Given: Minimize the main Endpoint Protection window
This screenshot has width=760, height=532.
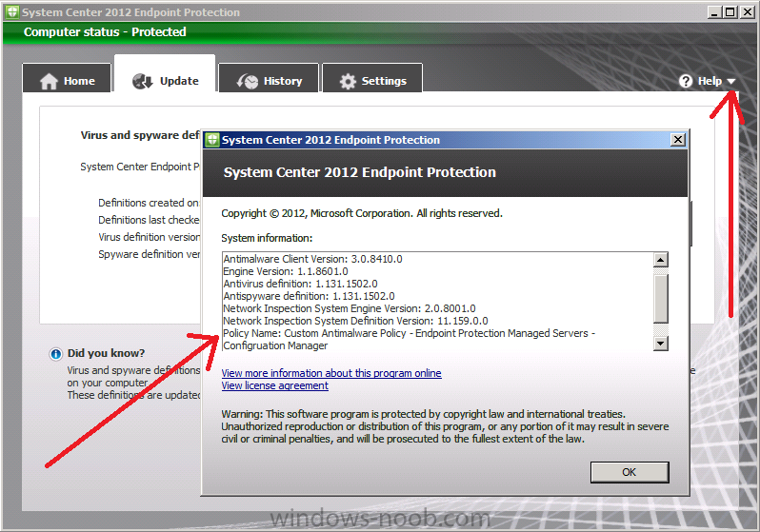Looking at the screenshot, I should pos(713,12).
